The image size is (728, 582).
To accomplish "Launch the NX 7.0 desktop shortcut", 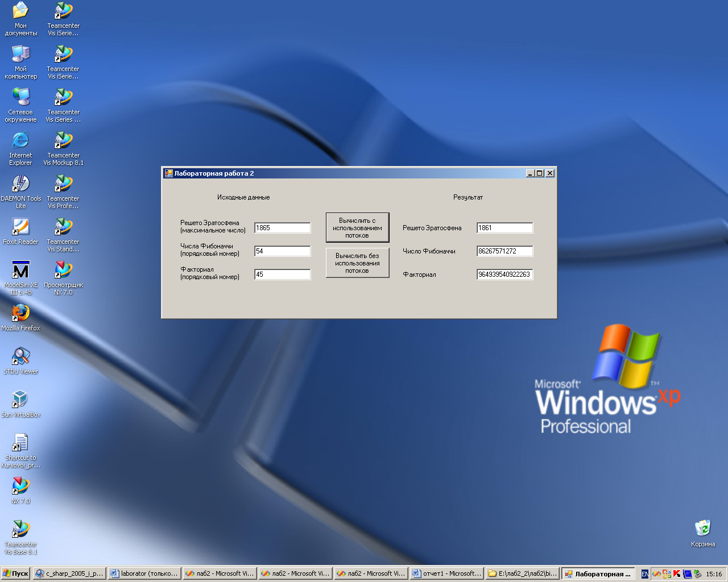I will [x=20, y=490].
